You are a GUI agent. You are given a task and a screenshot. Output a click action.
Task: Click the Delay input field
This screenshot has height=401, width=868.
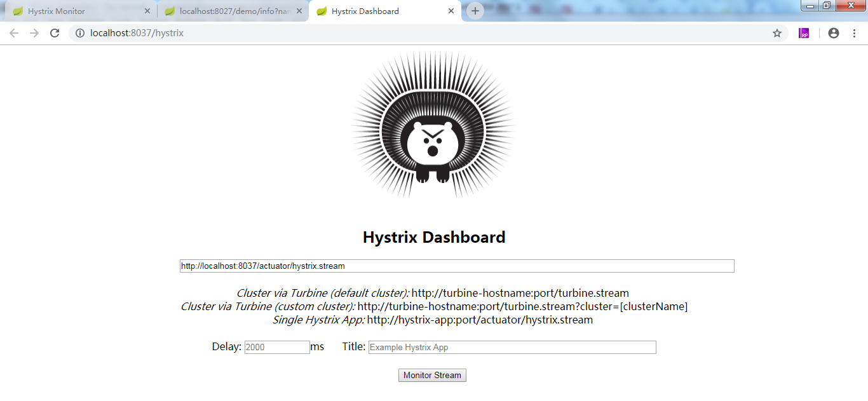[x=277, y=348]
